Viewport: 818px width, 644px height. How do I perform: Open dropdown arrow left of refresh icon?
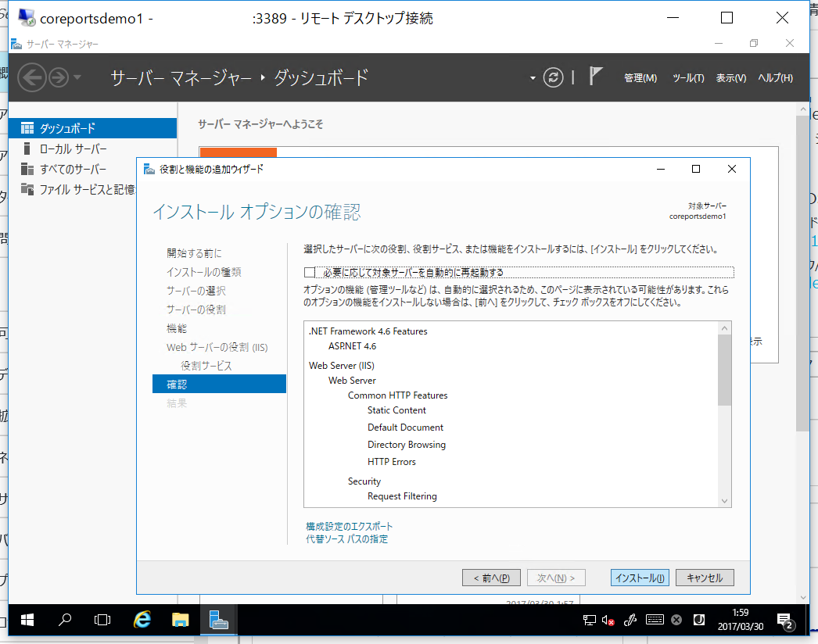pos(533,78)
